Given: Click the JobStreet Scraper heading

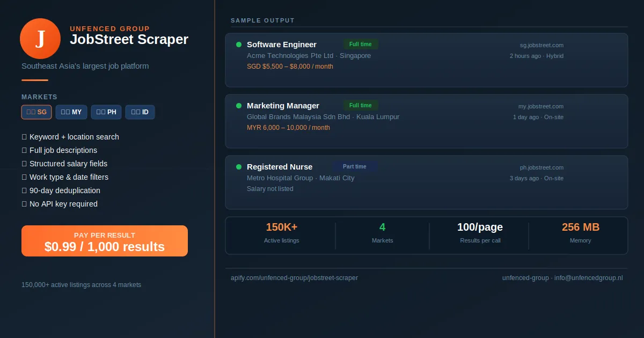Looking at the screenshot, I should 129,39.
